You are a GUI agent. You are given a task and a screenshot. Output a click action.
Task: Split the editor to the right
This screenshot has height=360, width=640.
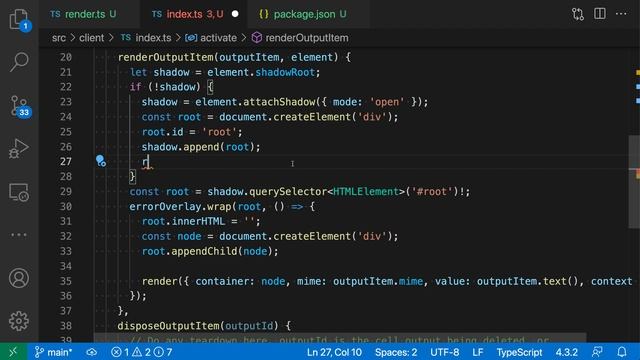pos(600,14)
